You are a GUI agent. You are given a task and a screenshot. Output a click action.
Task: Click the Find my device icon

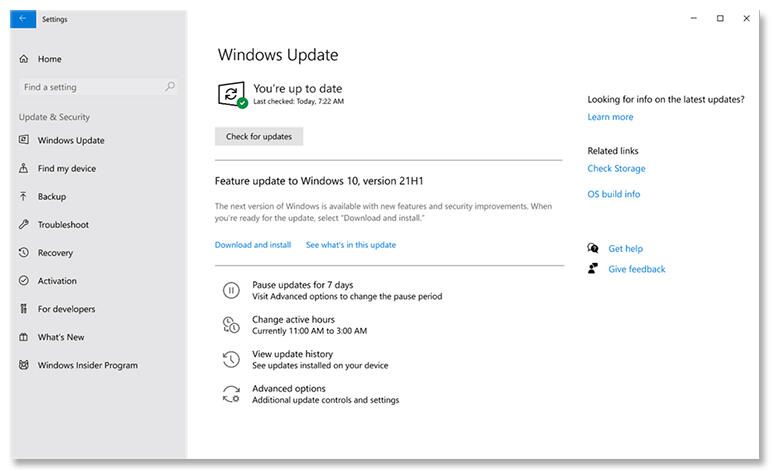tap(24, 168)
